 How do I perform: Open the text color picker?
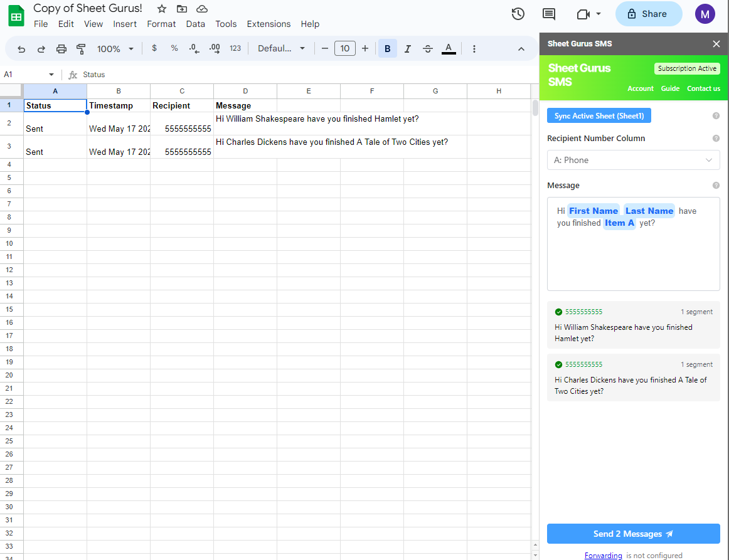click(x=449, y=49)
